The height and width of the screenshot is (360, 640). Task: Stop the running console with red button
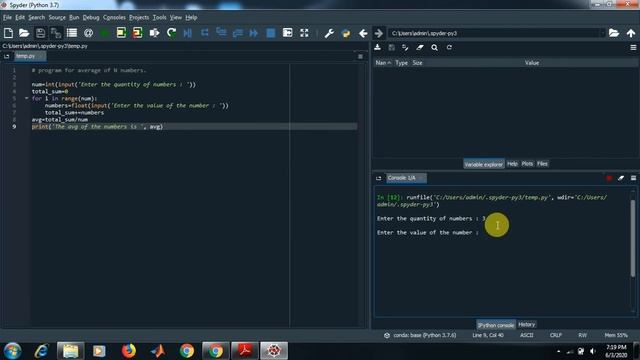click(x=609, y=178)
